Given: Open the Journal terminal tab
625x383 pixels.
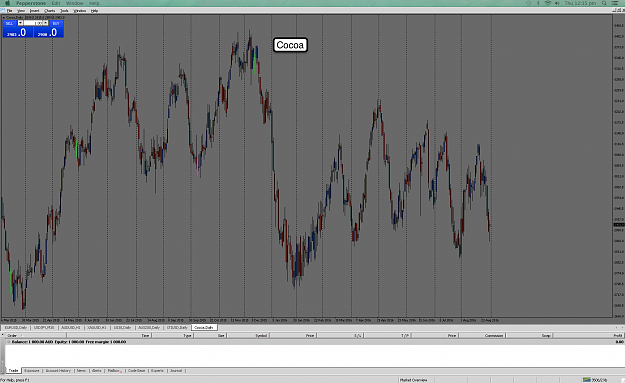Looking at the screenshot, I should pyautogui.click(x=176, y=371).
